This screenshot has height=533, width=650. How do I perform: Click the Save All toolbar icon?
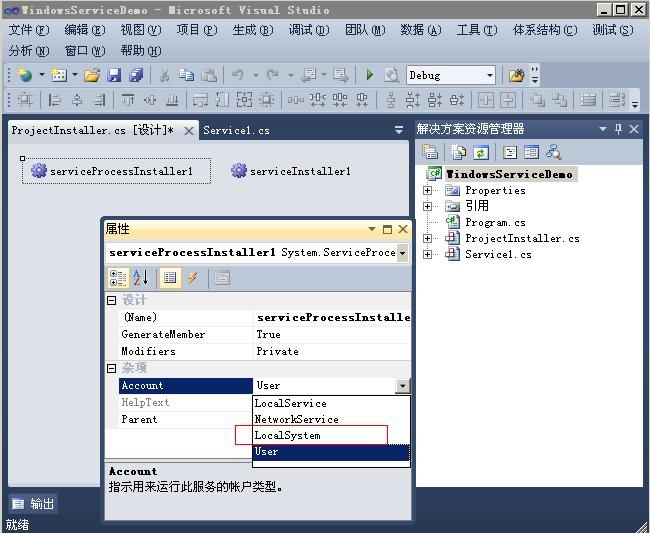click(136, 75)
